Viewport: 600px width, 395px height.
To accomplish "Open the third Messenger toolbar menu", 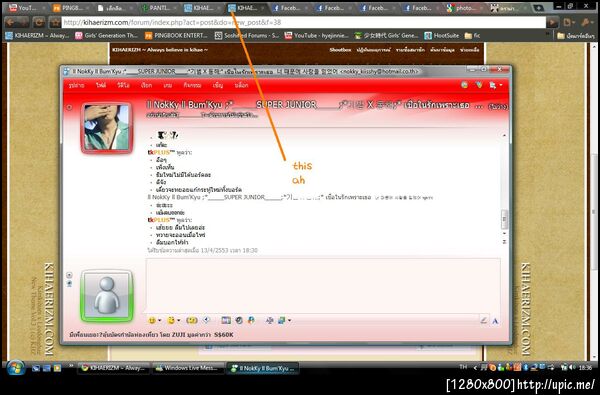I will 123,85.
